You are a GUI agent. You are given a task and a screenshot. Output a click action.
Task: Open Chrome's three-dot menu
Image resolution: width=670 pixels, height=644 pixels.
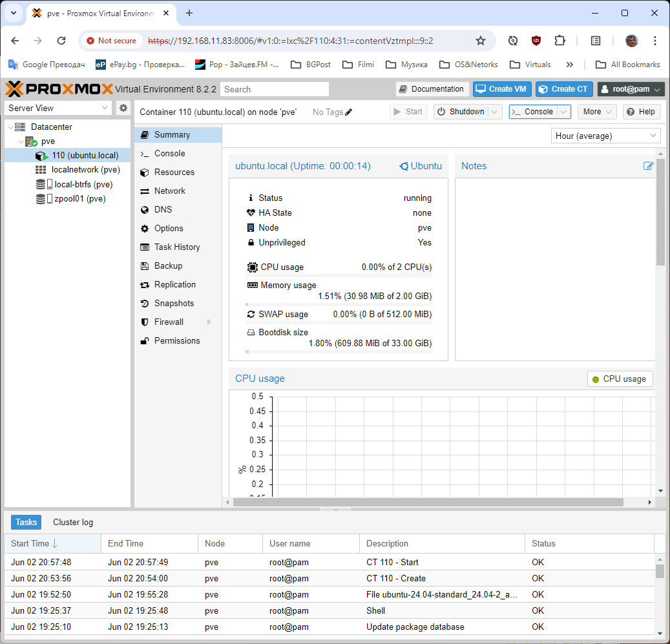(655, 41)
